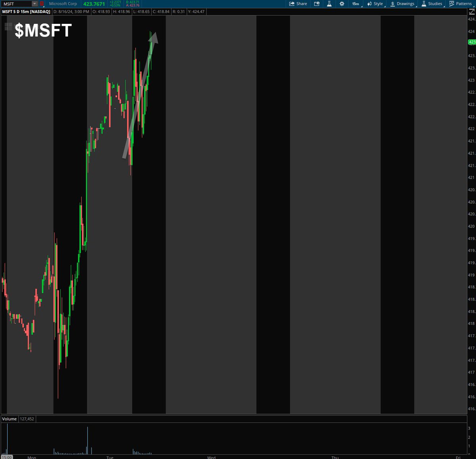Click the Tue label on time axis
The height and width of the screenshot is (459, 476).
pyautogui.click(x=110, y=457)
